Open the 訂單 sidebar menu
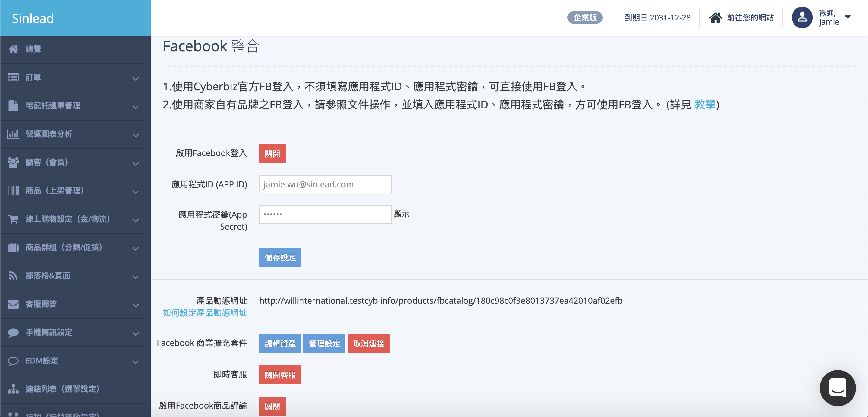Screen dimensions: 868x417 [x=74, y=77]
